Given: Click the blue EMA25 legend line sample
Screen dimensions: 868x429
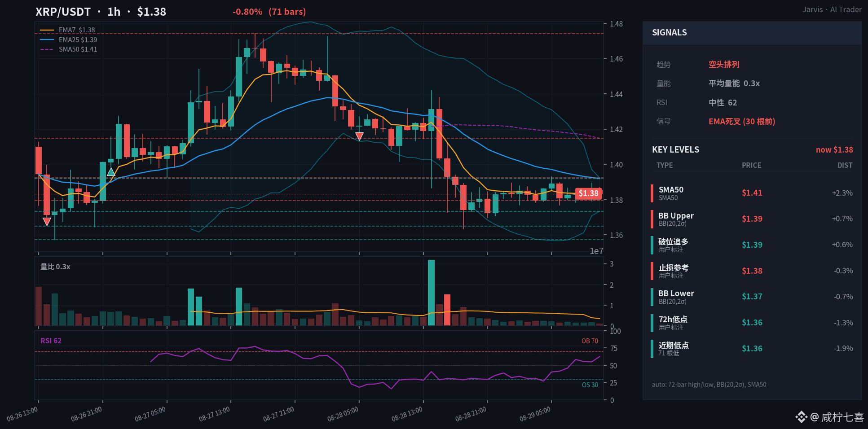Looking at the screenshot, I should pos(47,40).
